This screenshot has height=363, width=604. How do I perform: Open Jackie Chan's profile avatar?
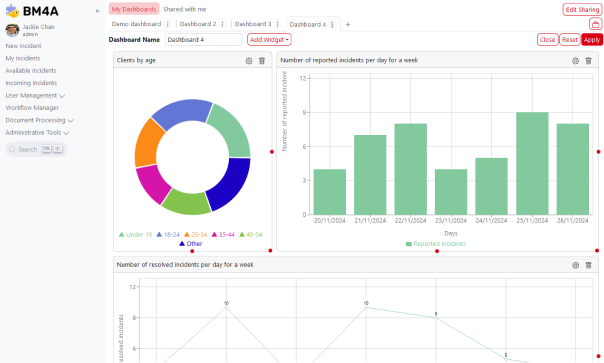12,30
